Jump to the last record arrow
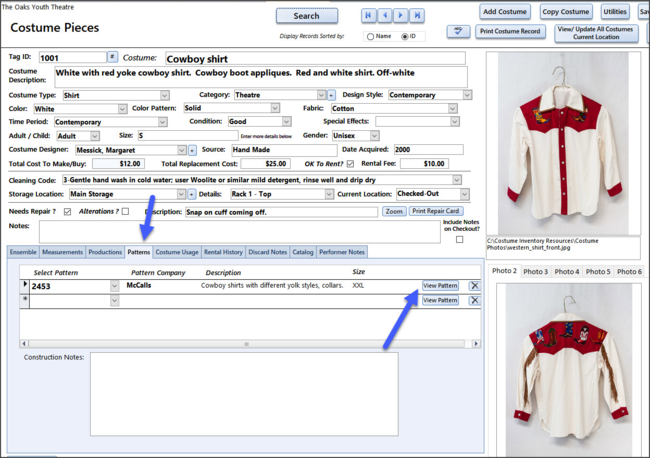Viewport: 650px width, 458px height. pyautogui.click(x=415, y=15)
